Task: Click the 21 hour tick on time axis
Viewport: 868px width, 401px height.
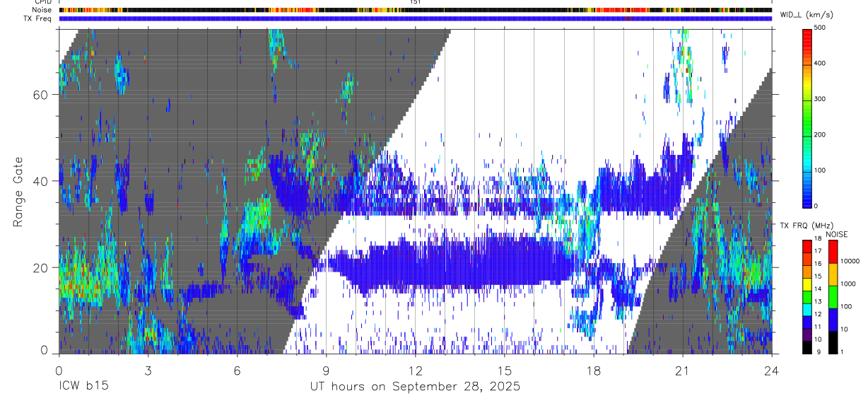Action: [683, 370]
